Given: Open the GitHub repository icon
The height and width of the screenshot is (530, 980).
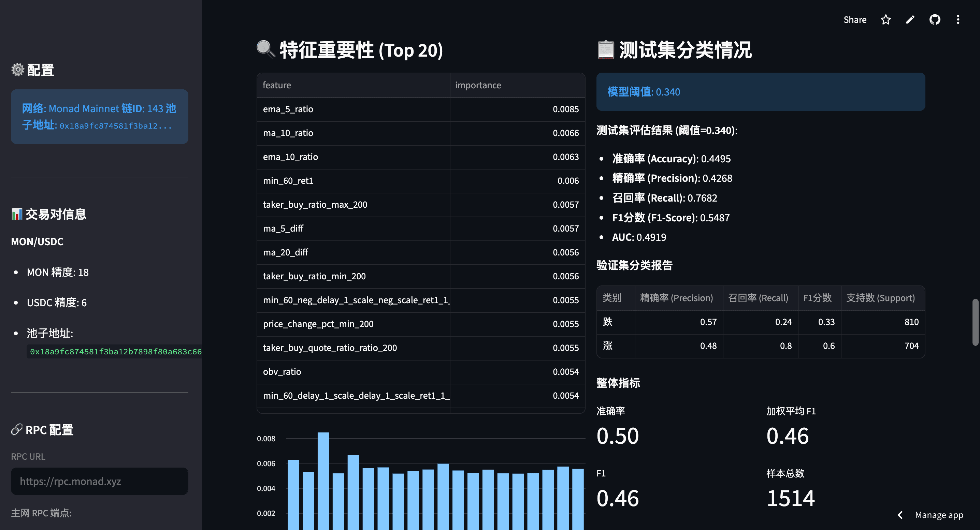Looking at the screenshot, I should point(935,19).
